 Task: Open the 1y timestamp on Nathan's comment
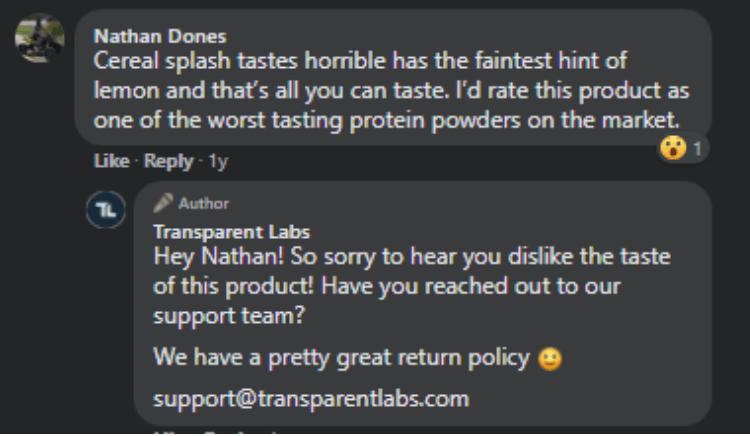pos(218,162)
